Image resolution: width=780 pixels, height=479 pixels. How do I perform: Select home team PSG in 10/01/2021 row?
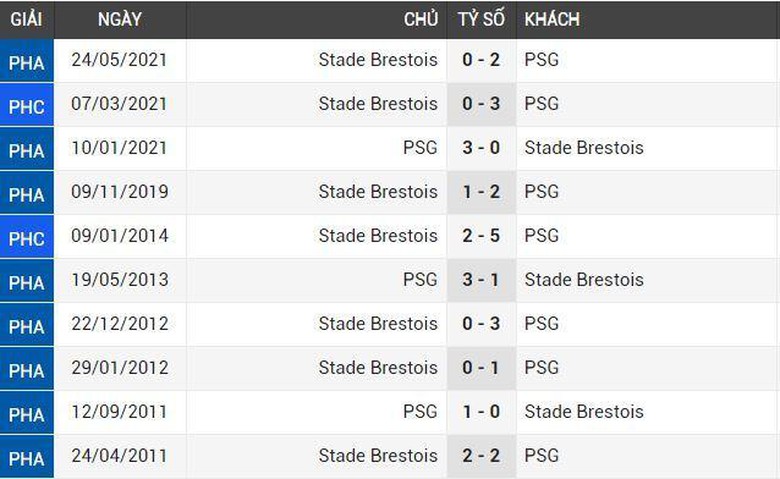420,148
